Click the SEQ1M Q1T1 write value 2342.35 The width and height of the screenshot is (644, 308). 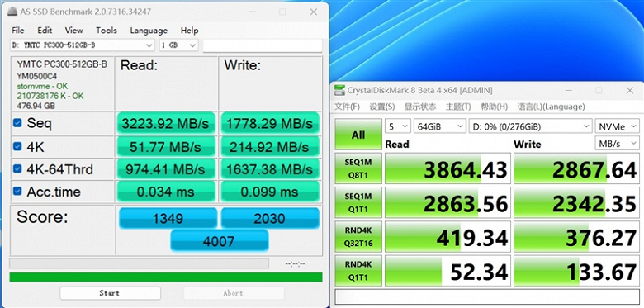[576, 202]
